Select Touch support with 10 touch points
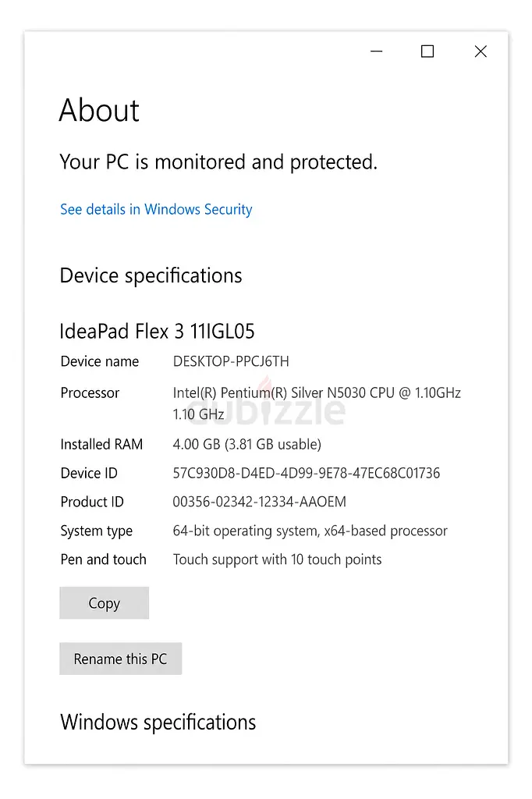Viewport: 532px width, 799px height. [x=277, y=559]
